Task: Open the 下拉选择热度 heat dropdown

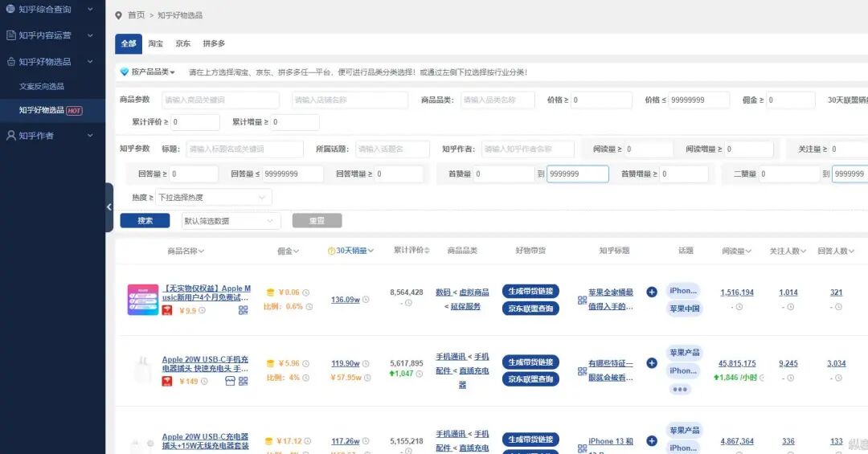Action: point(213,197)
